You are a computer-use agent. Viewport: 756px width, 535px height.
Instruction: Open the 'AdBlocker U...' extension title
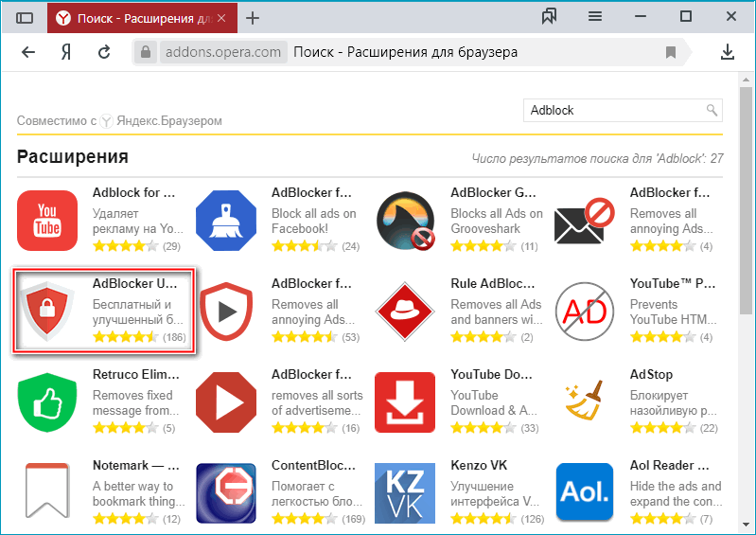click(135, 283)
